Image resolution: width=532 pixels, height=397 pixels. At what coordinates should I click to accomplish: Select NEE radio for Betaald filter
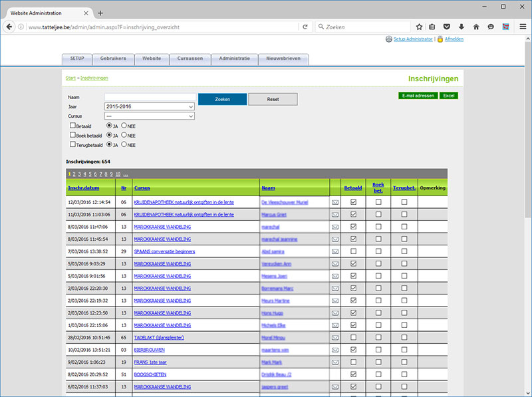[124, 125]
